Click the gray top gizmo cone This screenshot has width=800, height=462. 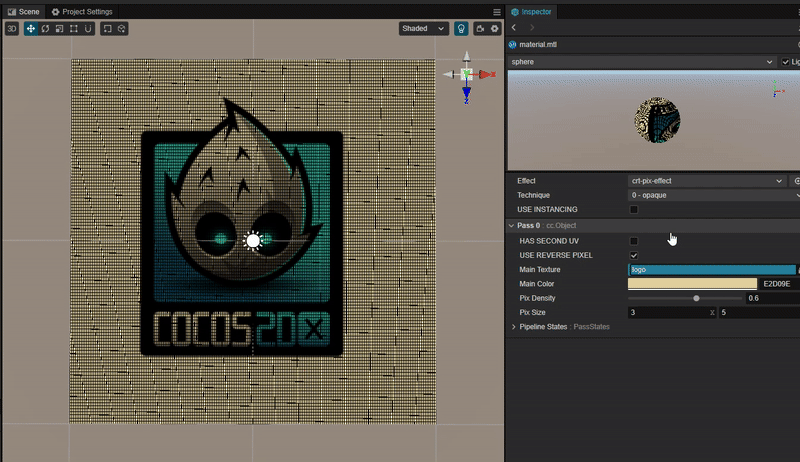coord(466,57)
